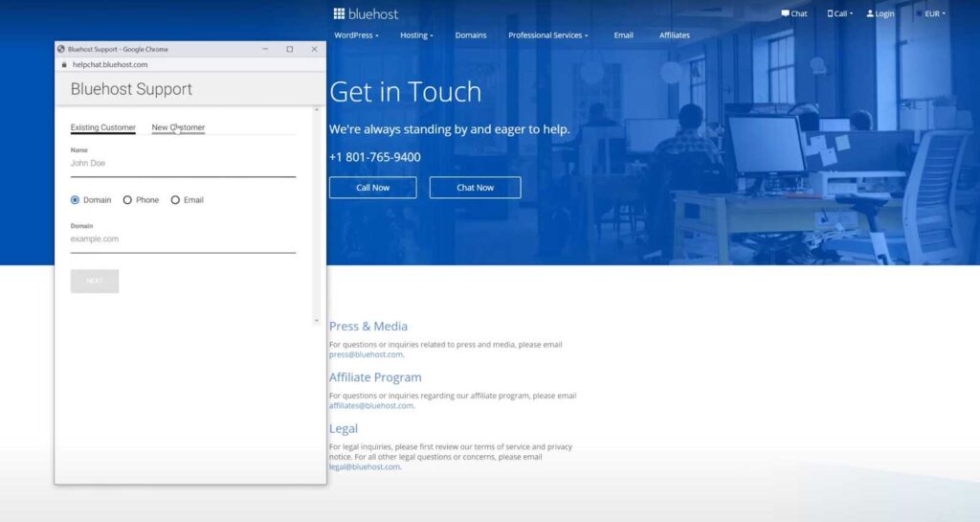Open the affiliates@bluehost.com email link
980x522 pixels.
pos(371,406)
